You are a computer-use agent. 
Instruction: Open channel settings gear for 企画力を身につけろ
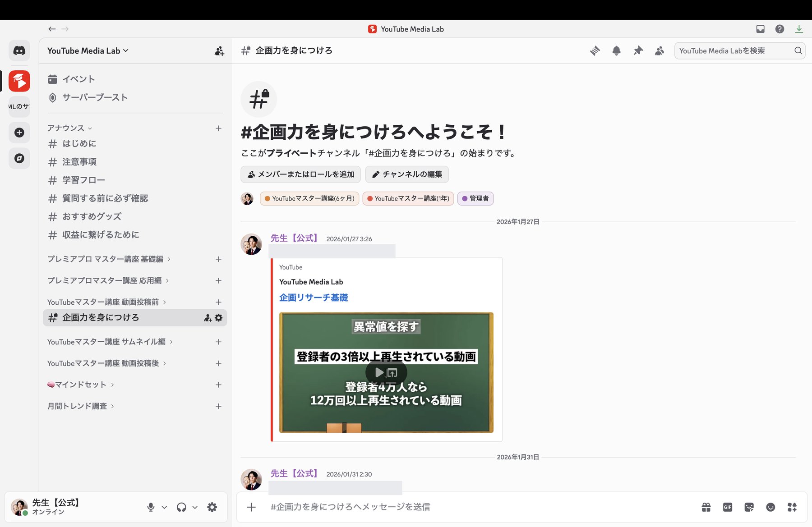tap(219, 318)
